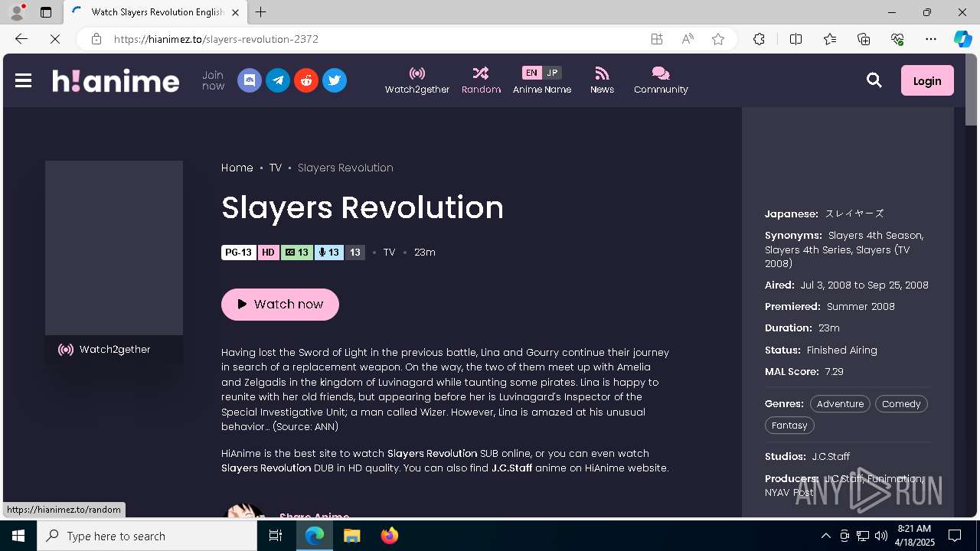Click the Watch now button
The image size is (980, 551).
[x=280, y=305]
